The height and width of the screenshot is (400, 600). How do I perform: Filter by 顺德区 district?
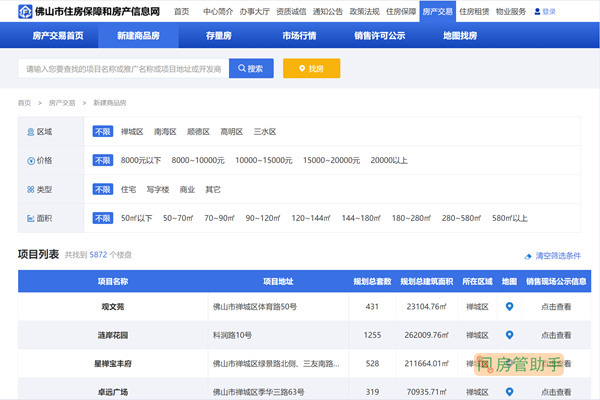coord(198,132)
